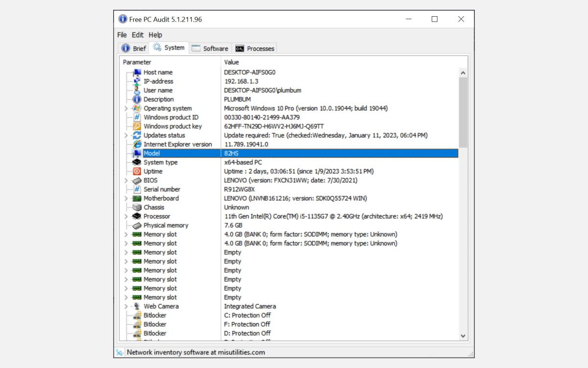
Task: Select the Physical memory row
Action: (x=167, y=225)
